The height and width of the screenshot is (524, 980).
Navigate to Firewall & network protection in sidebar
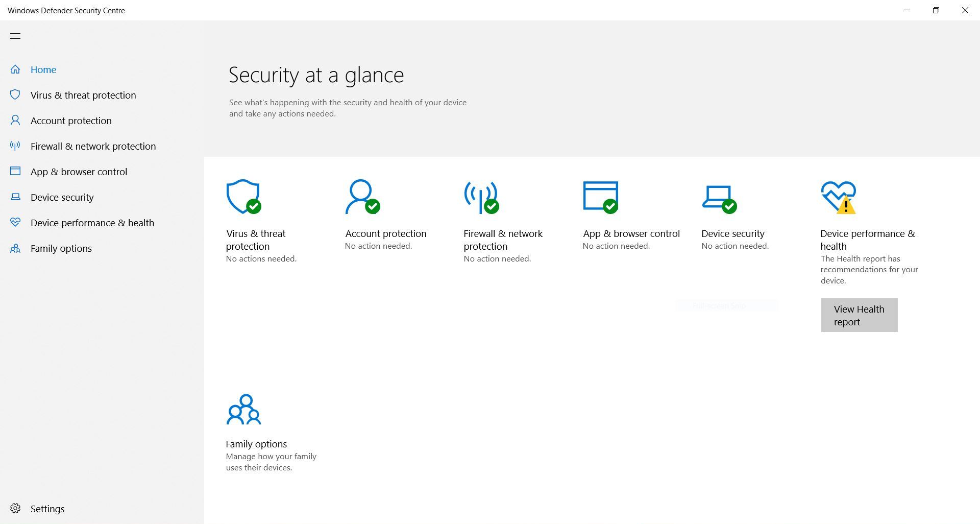(x=93, y=146)
